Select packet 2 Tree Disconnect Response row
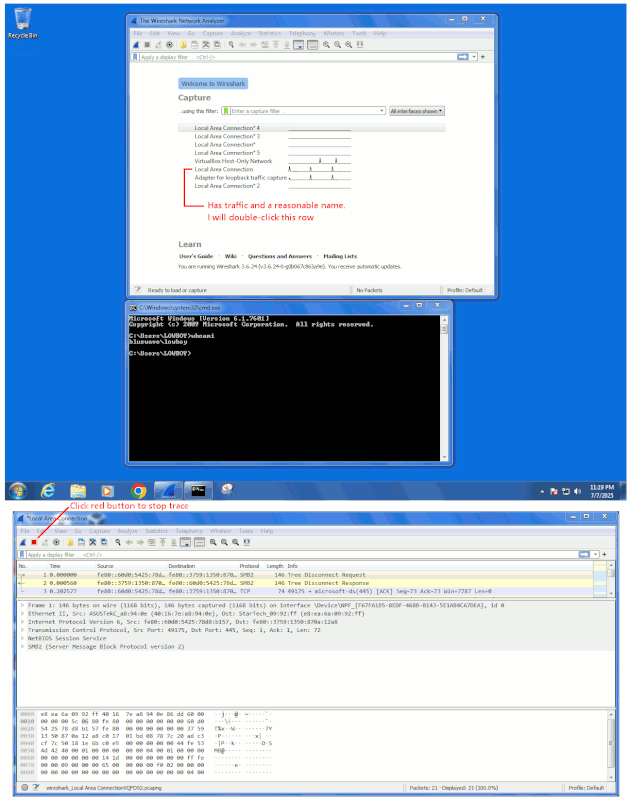 (x=305, y=583)
